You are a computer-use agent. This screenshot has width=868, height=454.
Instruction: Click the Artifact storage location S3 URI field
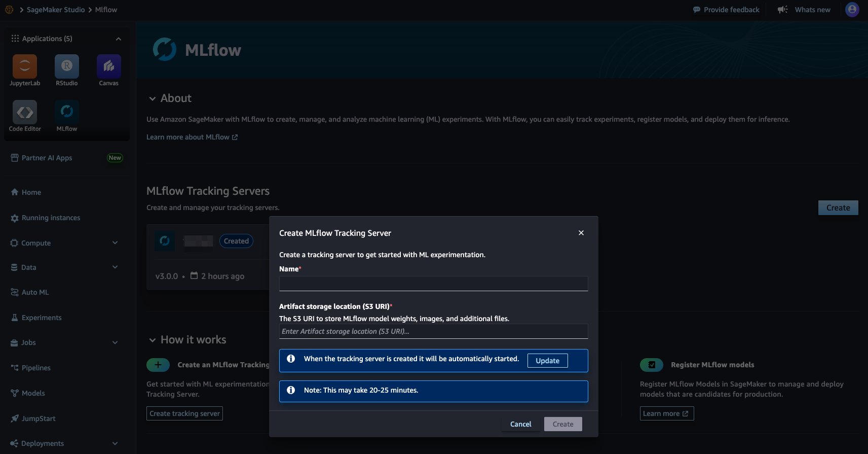pos(433,331)
